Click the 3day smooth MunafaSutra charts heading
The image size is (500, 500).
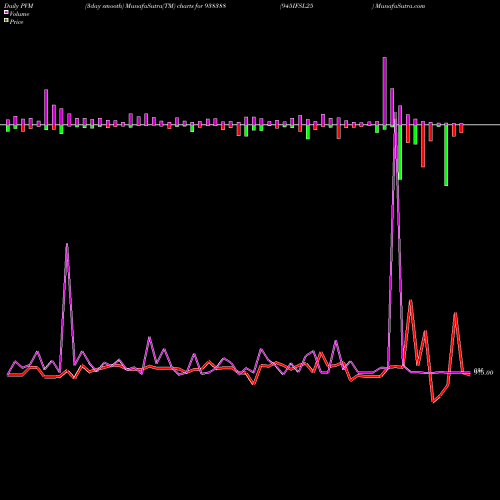click(x=155, y=6)
